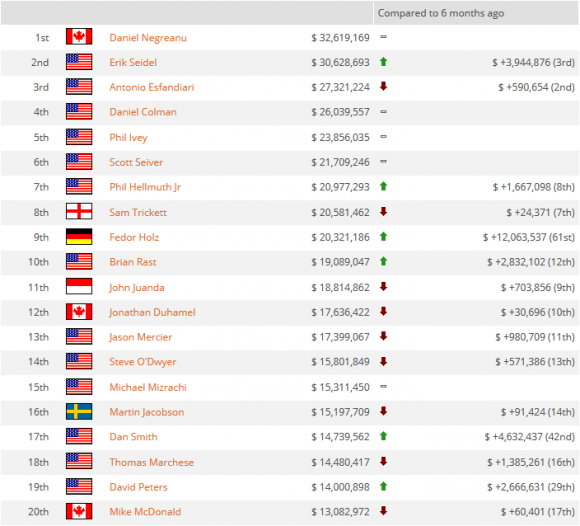This screenshot has width=580, height=526.
Task: Click the red down arrow for Thomas Marchese
Action: (383, 461)
